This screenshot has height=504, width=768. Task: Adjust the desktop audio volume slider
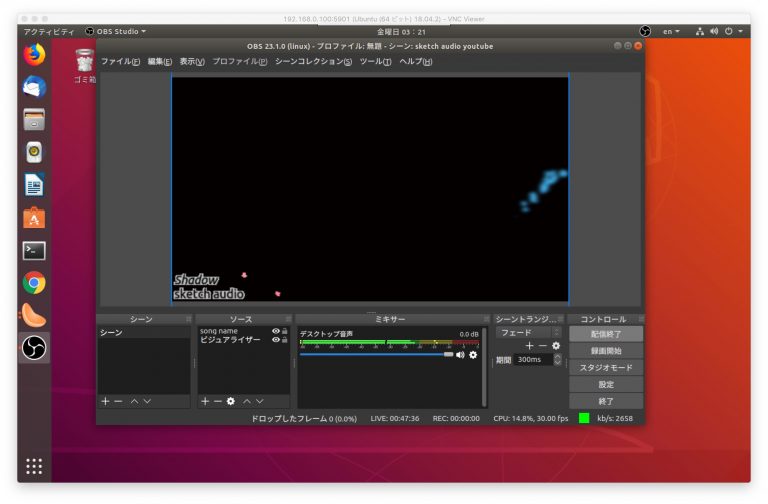(x=377, y=354)
